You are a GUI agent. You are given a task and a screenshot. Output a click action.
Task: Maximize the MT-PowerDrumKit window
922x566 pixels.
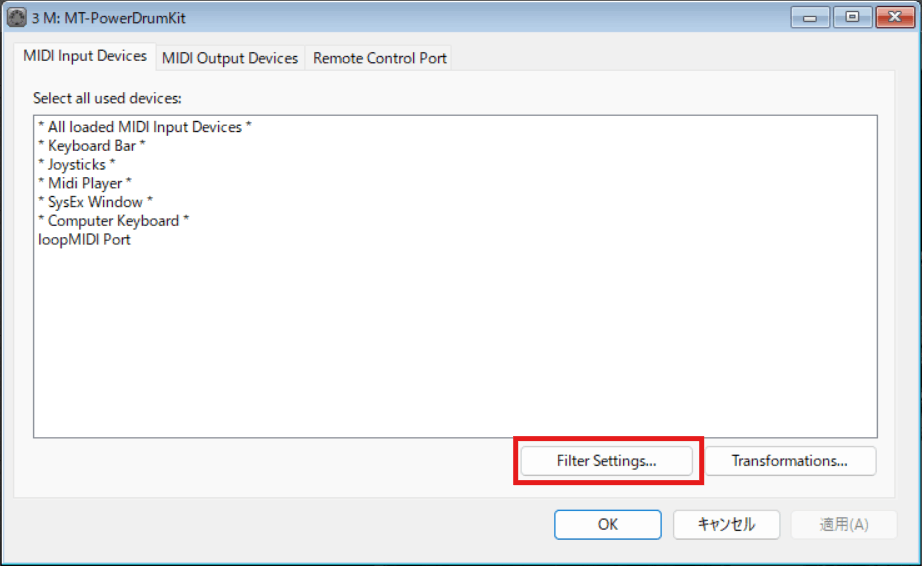coord(852,18)
